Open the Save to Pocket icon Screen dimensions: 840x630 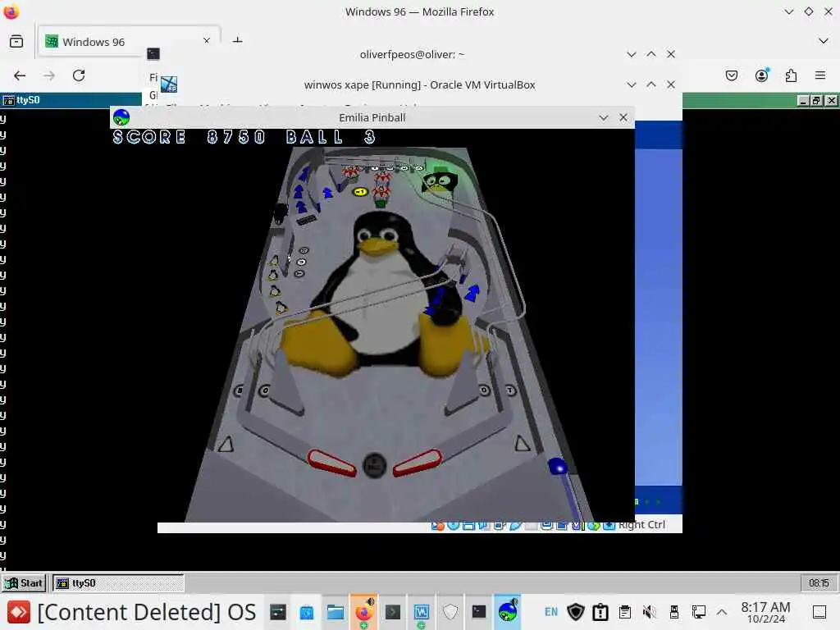(731, 75)
